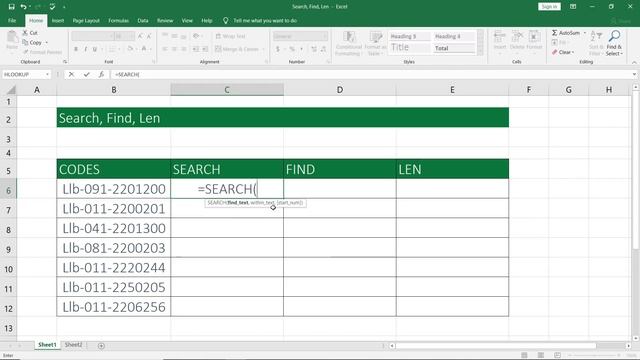Open the Help tab

[x=207, y=20]
